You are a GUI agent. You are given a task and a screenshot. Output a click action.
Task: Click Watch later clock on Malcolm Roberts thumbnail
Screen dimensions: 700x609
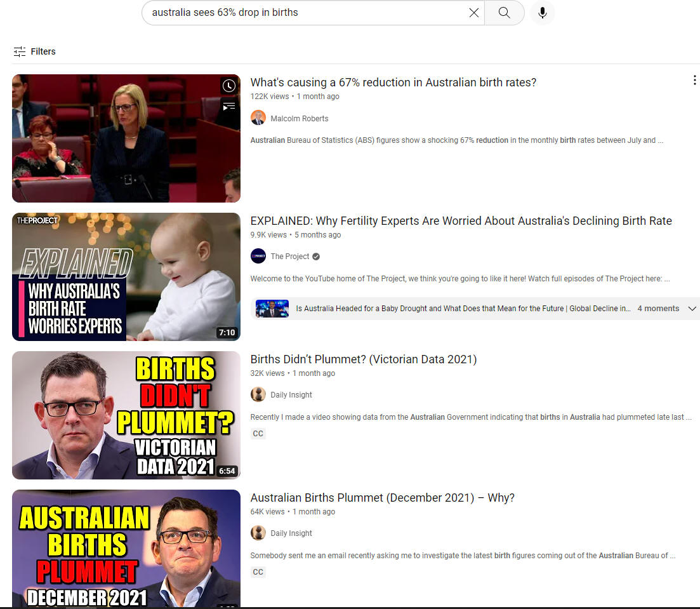[229, 85]
